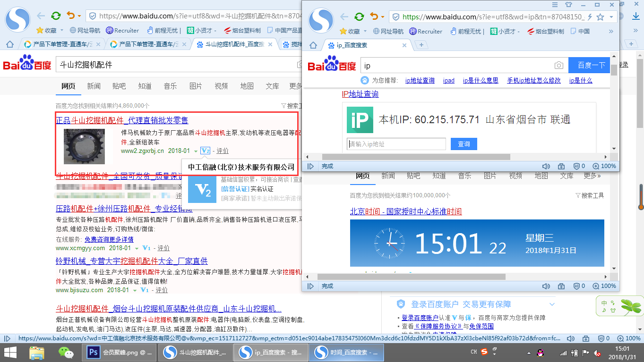The width and height of the screenshot is (644, 362).
Task: Go back in the 斗山挖掘机配件 browser window
Action: 41,16
